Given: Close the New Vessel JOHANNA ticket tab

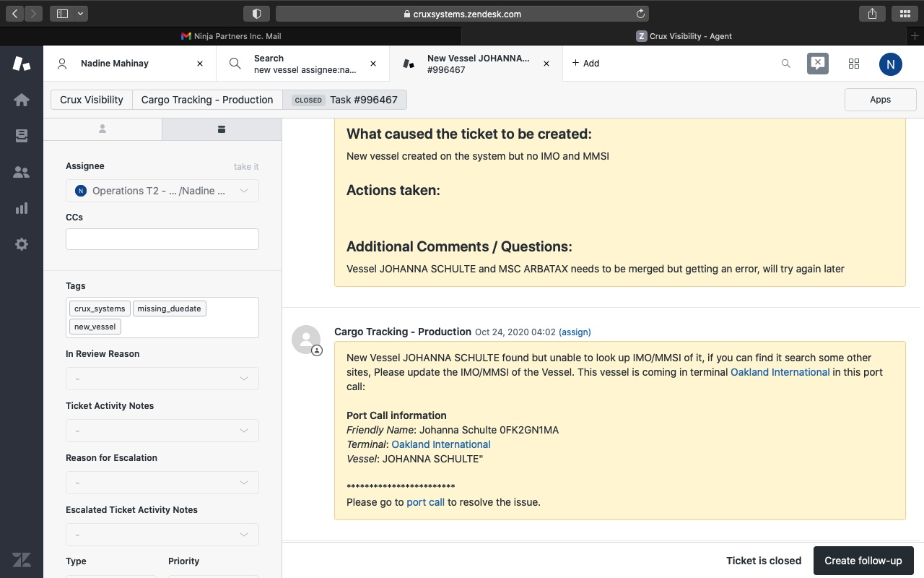Looking at the screenshot, I should click(546, 64).
